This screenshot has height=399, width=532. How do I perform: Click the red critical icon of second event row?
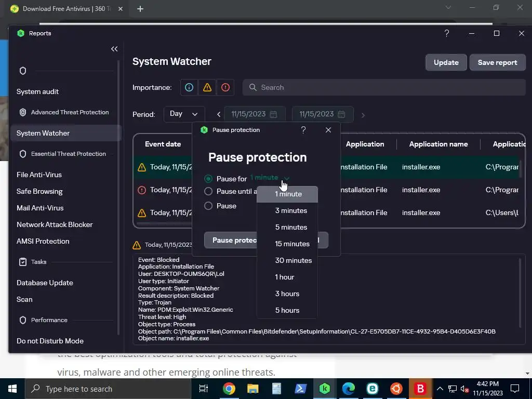[142, 190]
